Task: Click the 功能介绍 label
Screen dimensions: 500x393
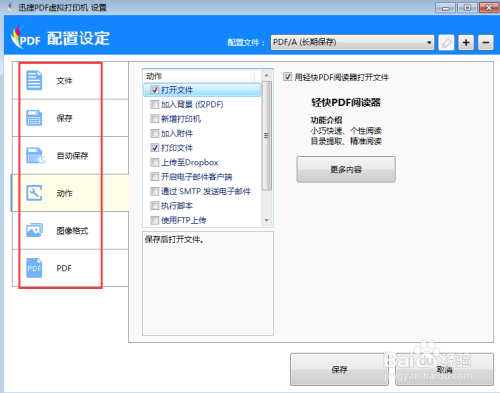Action: (326, 120)
